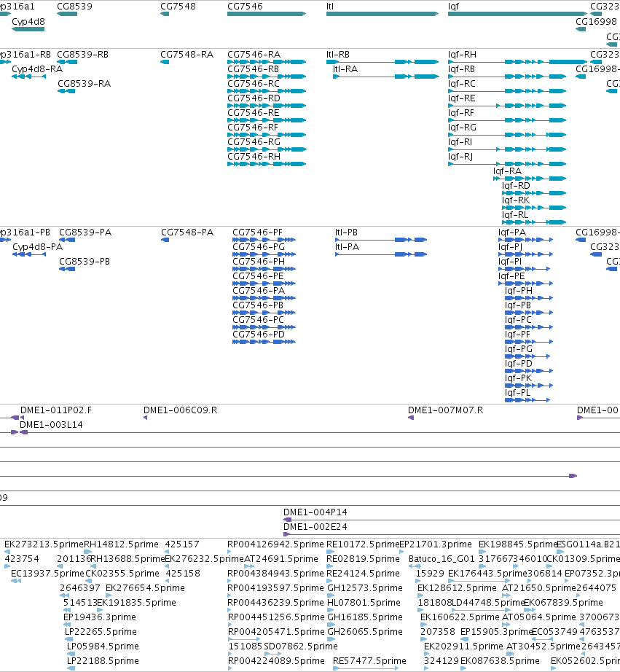Open the CG7546-RH transcript
Screen dimensions: 620x672
[254, 157]
